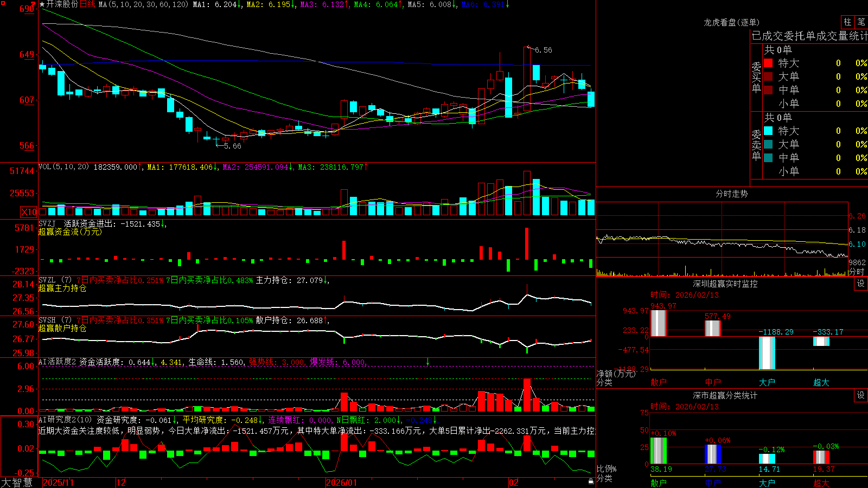This screenshot has width=868, height=488.
Task: Jump to the 2026/01 timeline marker
Action: pyautogui.click(x=341, y=483)
